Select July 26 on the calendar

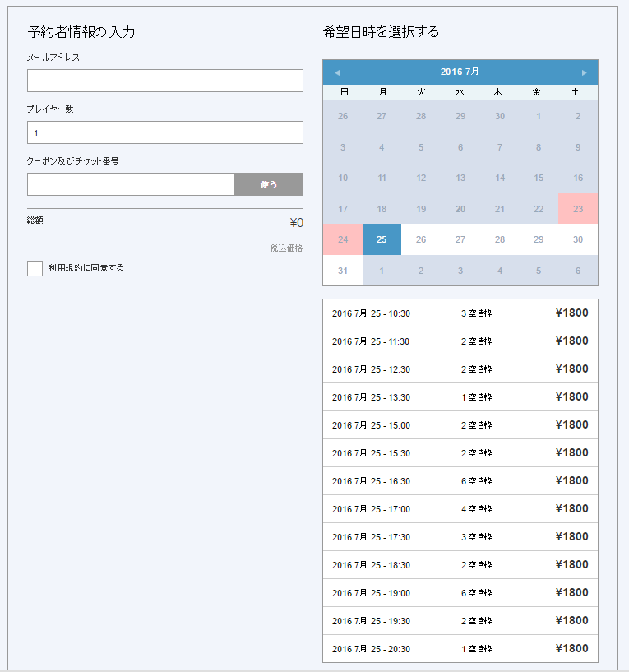point(421,239)
